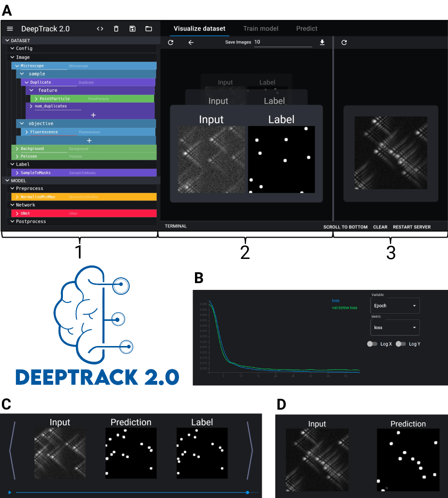Image resolution: width=448 pixels, height=498 pixels.
Task: Collapse the sample node
Action: (x=22, y=74)
